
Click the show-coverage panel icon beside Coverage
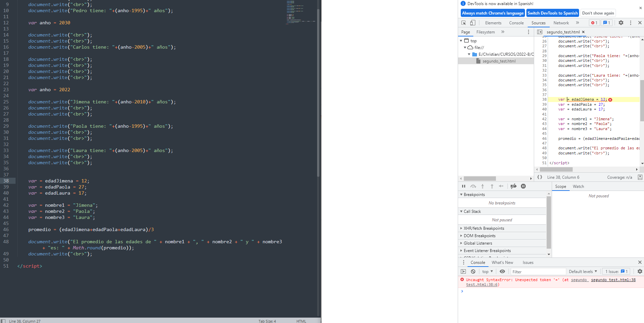click(640, 177)
